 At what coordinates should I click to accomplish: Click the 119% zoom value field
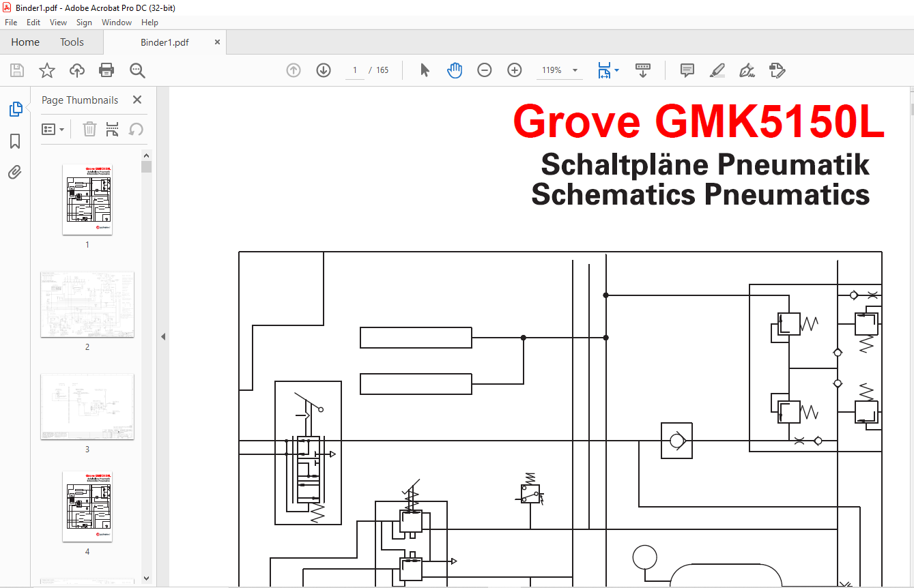pos(552,70)
